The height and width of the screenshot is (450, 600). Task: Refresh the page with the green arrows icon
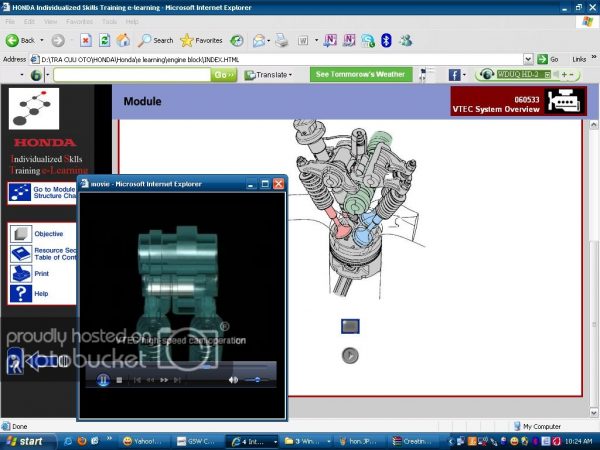[x=104, y=40]
